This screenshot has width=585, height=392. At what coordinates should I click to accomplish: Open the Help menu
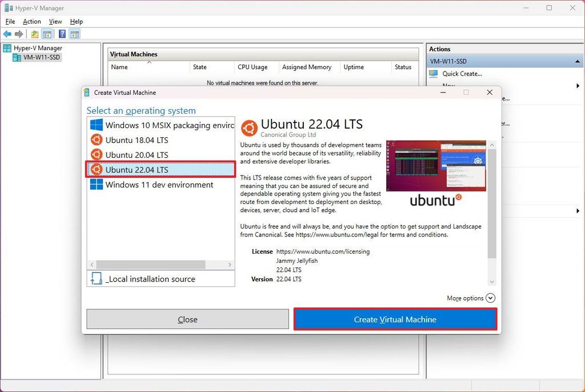pos(77,22)
